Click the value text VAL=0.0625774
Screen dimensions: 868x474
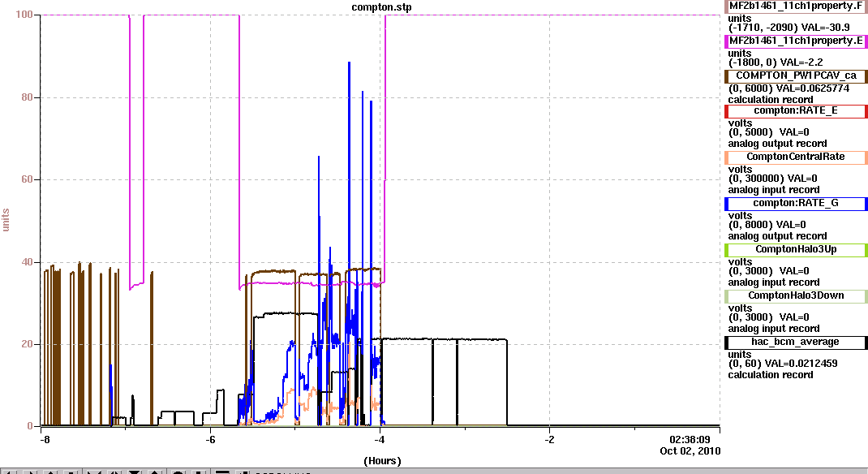point(813,88)
